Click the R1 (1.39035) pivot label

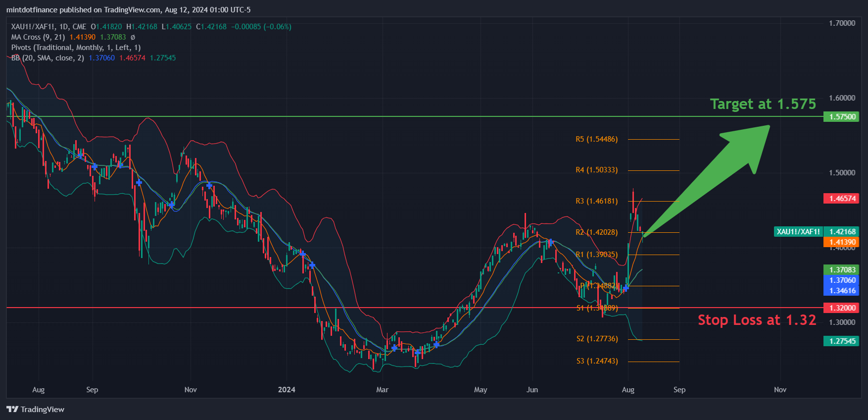tap(597, 255)
